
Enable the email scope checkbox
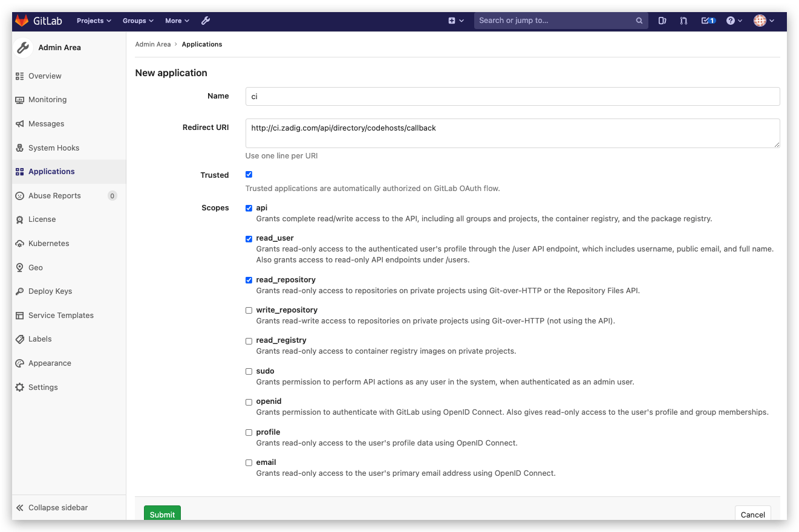249,462
